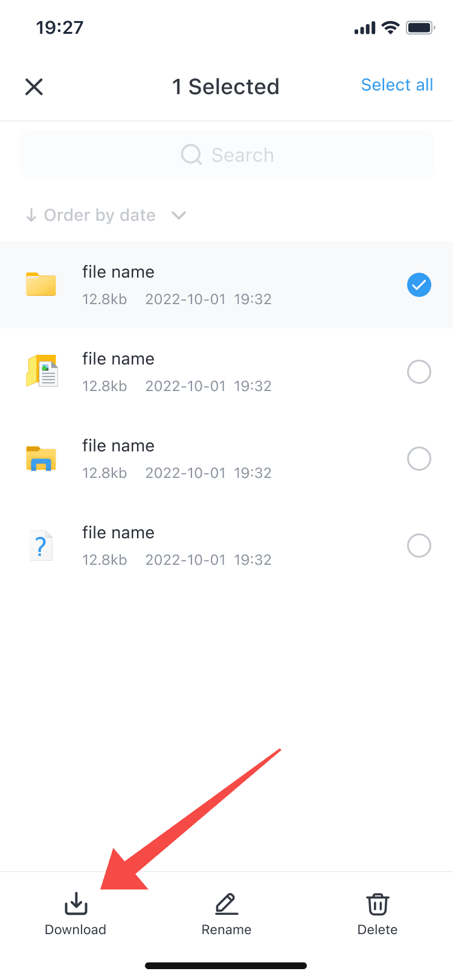Screen dimensions: 453x980
Task: Click the file explorer folder icon
Action: (x=41, y=459)
